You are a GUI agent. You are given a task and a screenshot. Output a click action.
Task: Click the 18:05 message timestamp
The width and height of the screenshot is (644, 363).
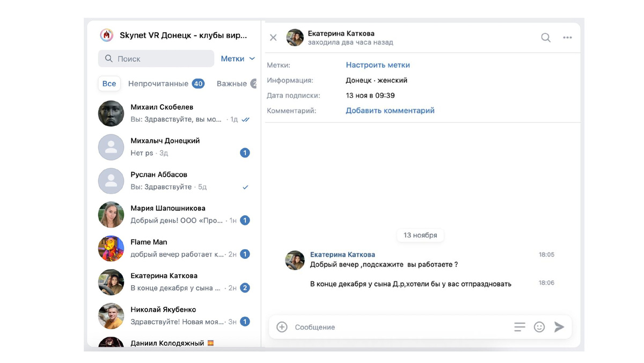(546, 255)
